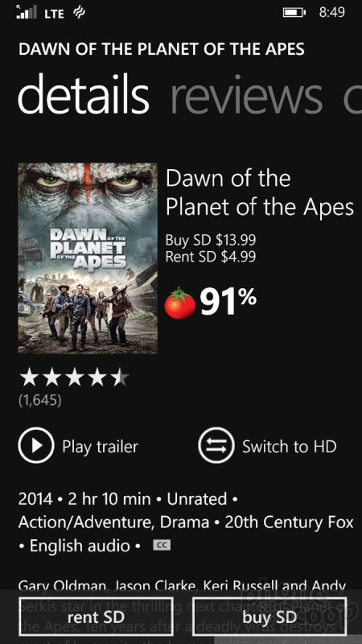Screen dimensions: 362x644
Task: Tap the battery indicator icon
Action: click(x=294, y=13)
